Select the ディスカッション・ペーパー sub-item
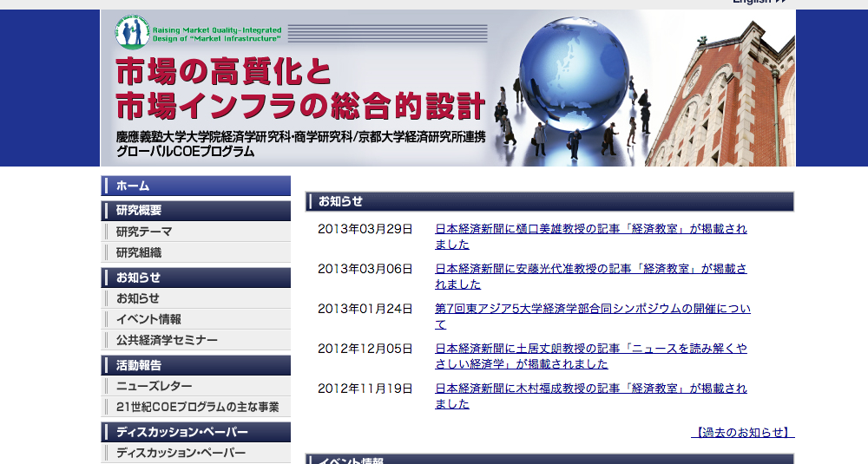This screenshot has width=868, height=464. (x=196, y=453)
